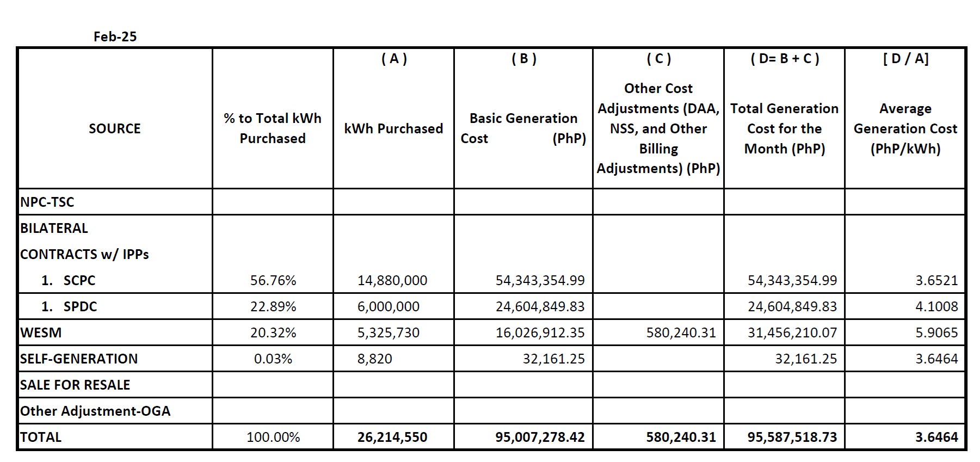980x462 pixels.
Task: Click self-generation average cost 3.6464
Action: click(936, 359)
